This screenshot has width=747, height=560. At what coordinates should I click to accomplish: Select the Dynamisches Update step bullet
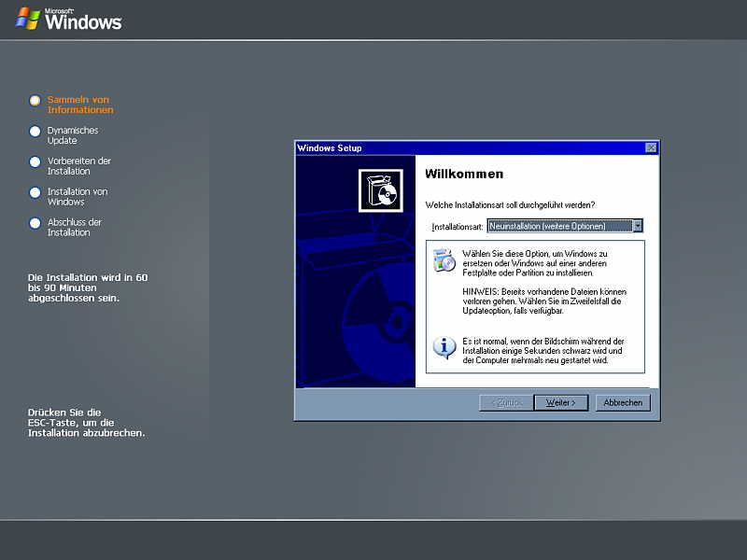[x=35, y=131]
